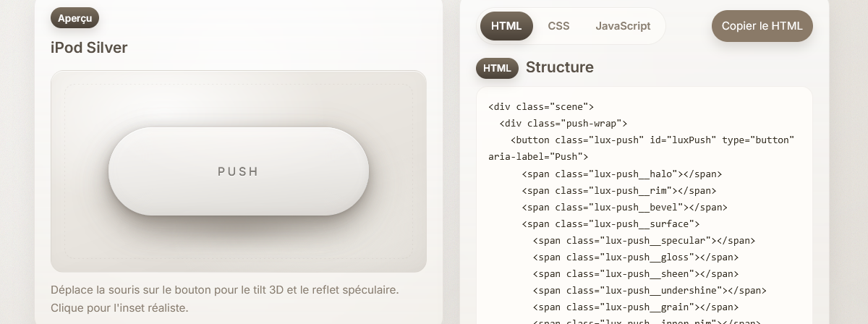The width and height of the screenshot is (868, 324).
Task: Switch to the CSS tab
Action: tap(558, 26)
